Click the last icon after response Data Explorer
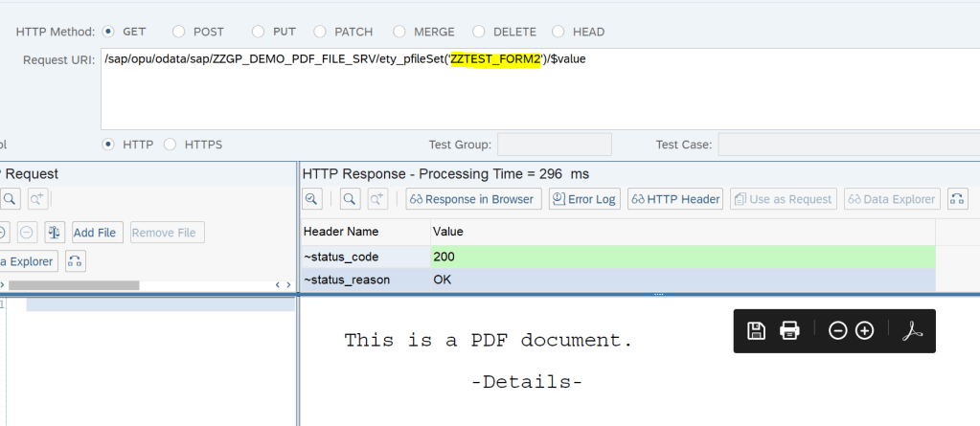This screenshot has width=980, height=426. click(x=958, y=199)
